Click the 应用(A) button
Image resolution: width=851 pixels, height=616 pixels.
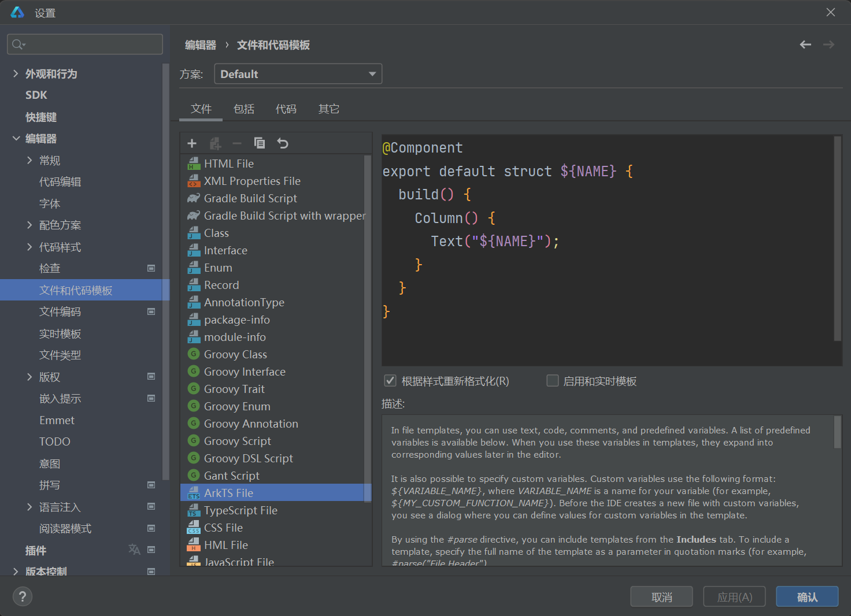[x=734, y=597]
